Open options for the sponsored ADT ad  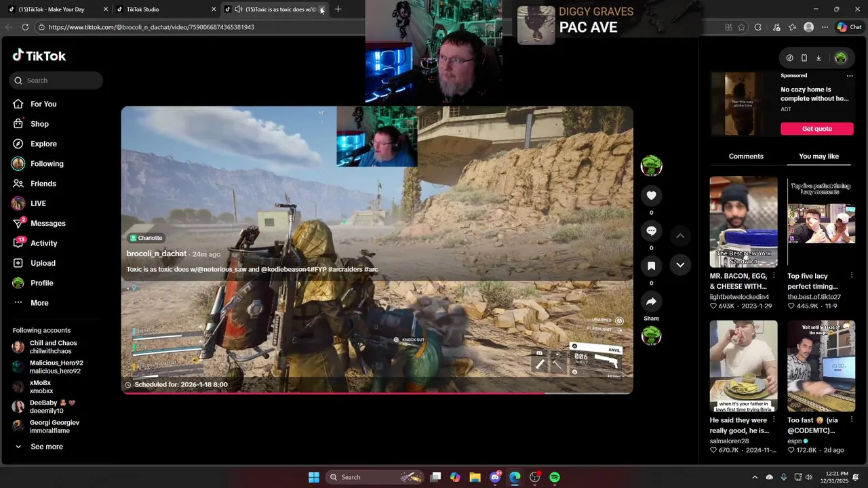850,75
